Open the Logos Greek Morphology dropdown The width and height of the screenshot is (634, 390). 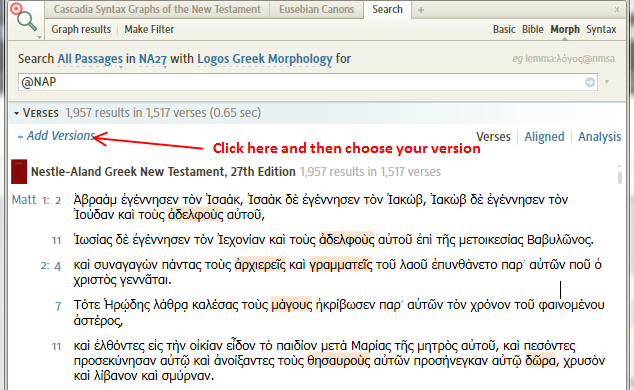tap(264, 59)
